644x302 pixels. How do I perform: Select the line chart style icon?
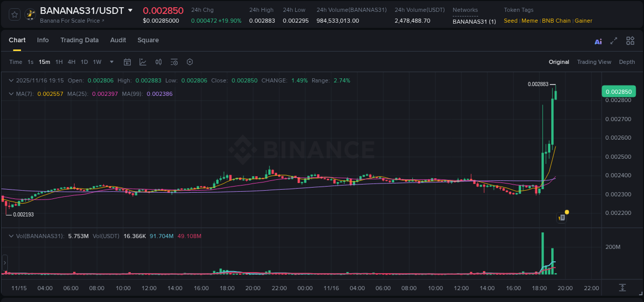[143, 61]
